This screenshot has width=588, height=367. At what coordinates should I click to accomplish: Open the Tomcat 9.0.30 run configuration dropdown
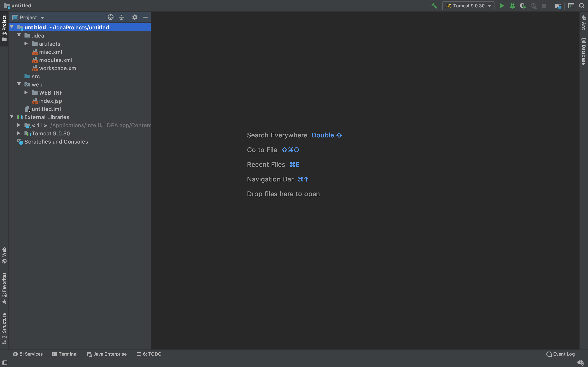point(468,6)
